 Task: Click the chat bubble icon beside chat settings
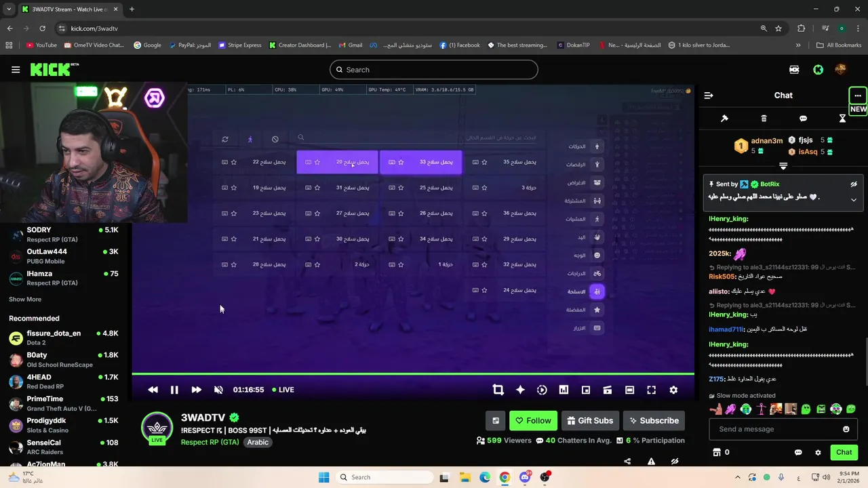click(x=798, y=452)
